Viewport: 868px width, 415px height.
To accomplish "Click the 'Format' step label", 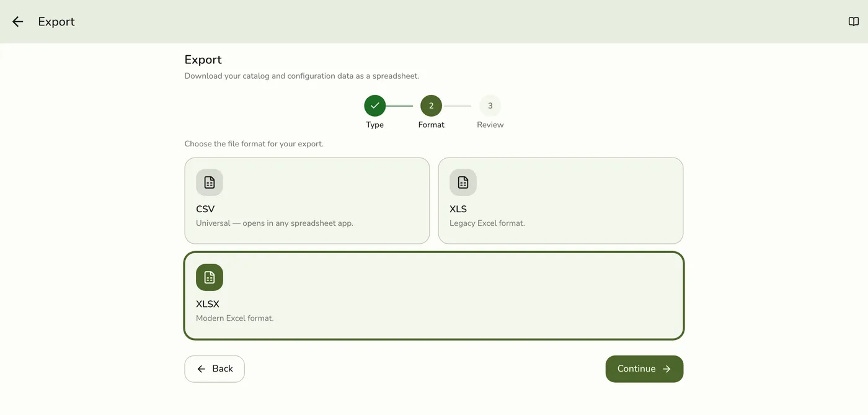I will pos(432,125).
